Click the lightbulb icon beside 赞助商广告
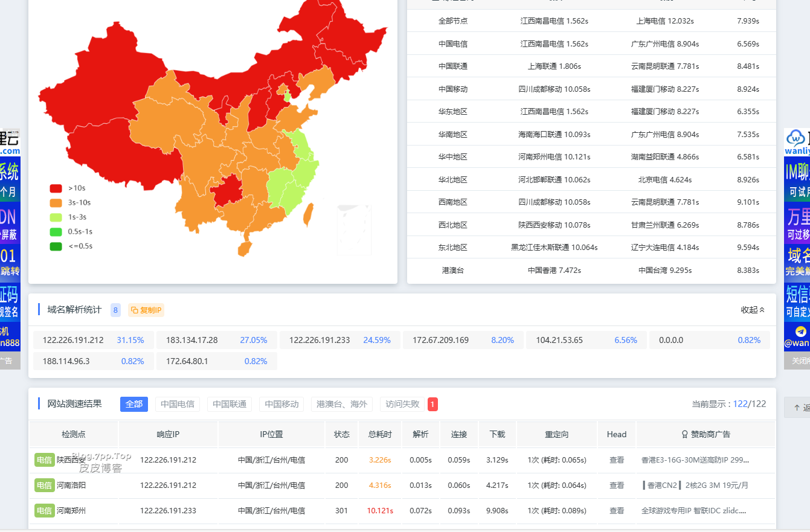This screenshot has width=810, height=532. (684, 434)
